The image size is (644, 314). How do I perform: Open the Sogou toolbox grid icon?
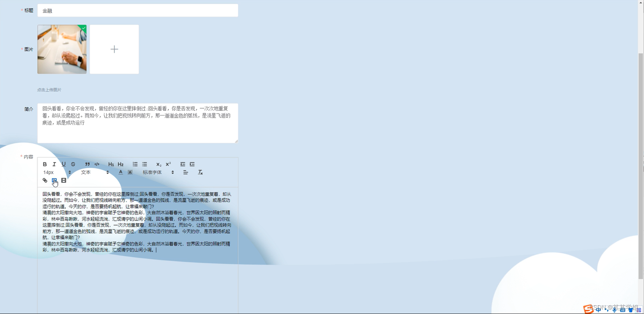[x=639, y=310]
